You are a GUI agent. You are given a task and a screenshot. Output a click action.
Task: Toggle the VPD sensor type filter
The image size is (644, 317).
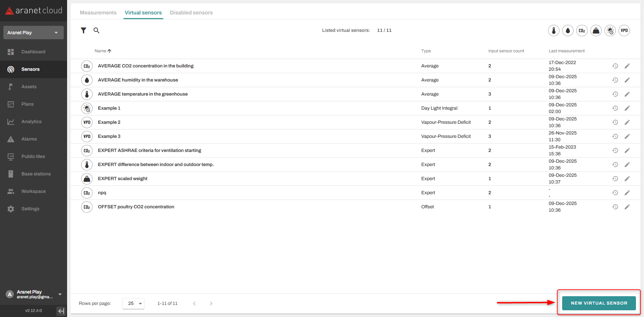[624, 31]
